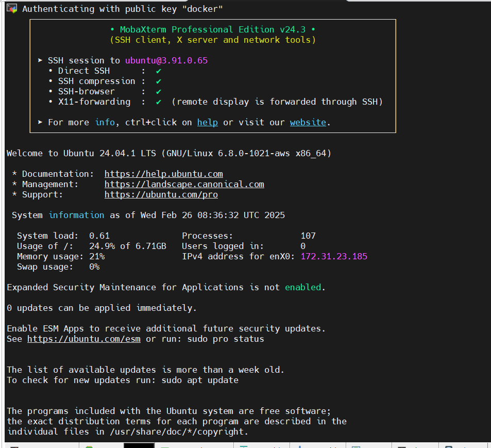Viewport: 491px width, 448px height.
Task: Click the blue highlighted word "info"
Action: 105,122
